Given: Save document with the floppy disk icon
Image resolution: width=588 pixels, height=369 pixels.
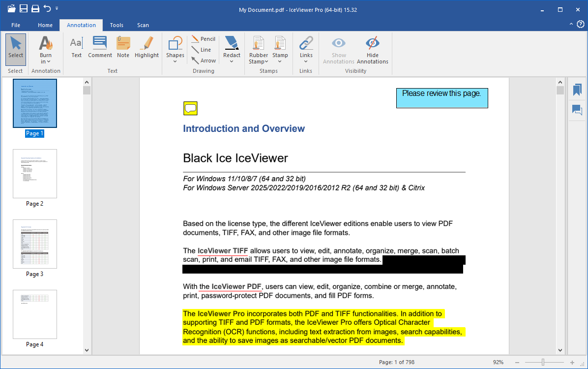Looking at the screenshot, I should [24, 8].
